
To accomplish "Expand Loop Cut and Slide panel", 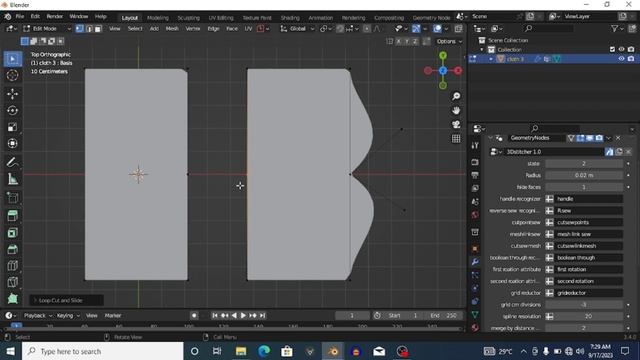I will point(35,300).
